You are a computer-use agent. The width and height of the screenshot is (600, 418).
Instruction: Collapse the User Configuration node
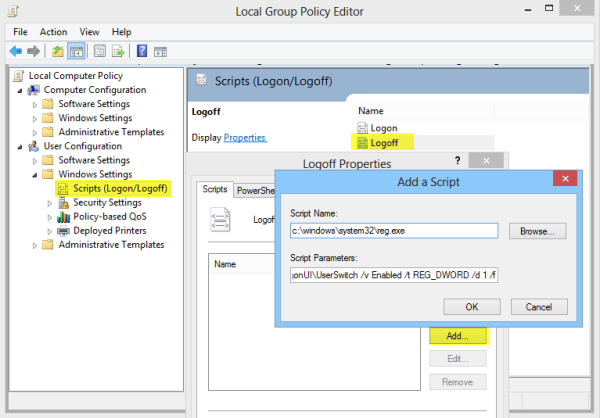click(x=20, y=146)
